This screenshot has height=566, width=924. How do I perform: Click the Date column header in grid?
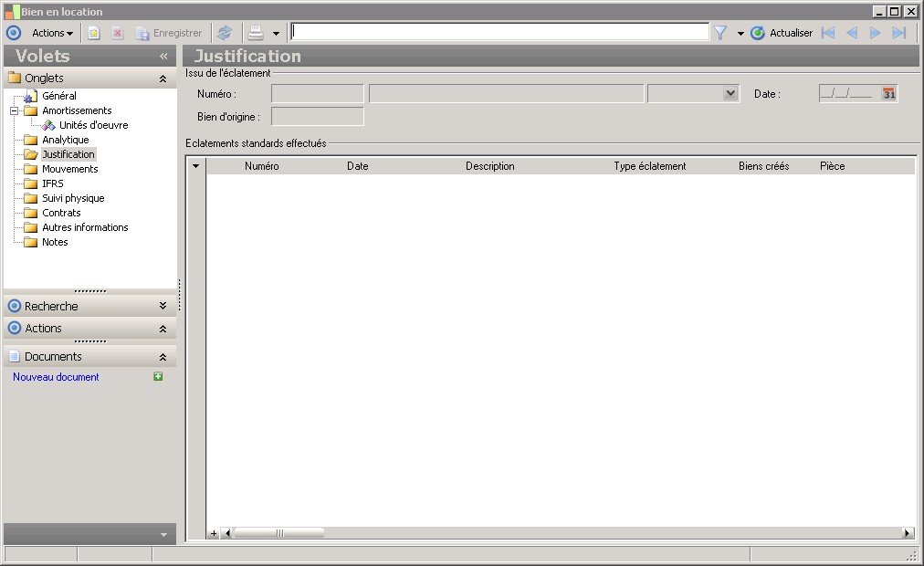click(357, 166)
